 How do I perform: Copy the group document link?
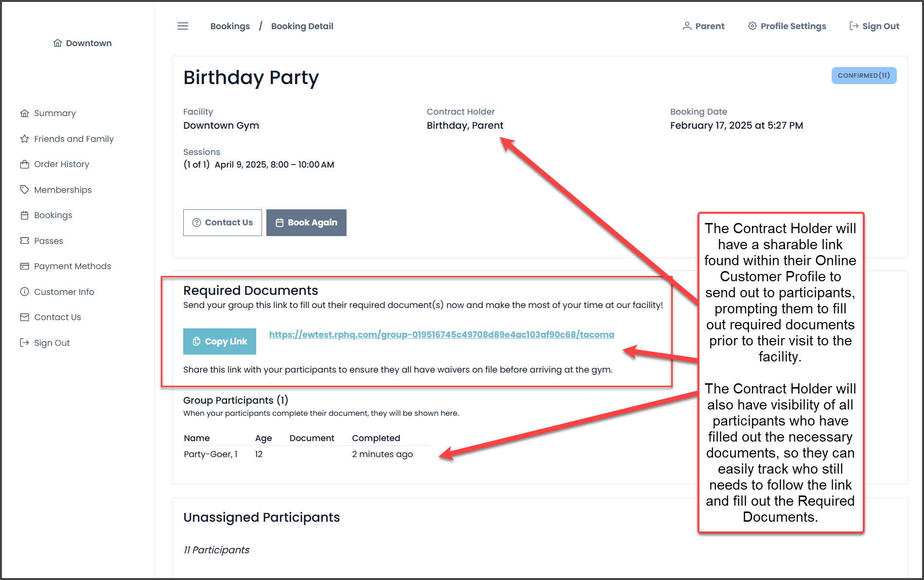(220, 341)
